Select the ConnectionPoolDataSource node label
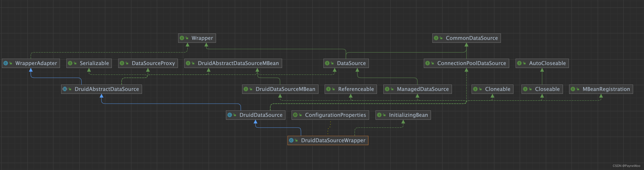The width and height of the screenshot is (644, 170). tap(472, 63)
